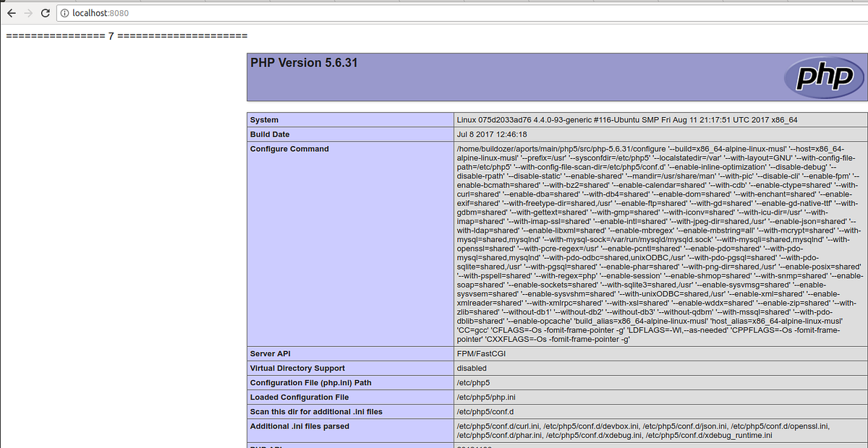The height and width of the screenshot is (448, 868).
Task: Click the PHP logo image
Action: tap(823, 76)
